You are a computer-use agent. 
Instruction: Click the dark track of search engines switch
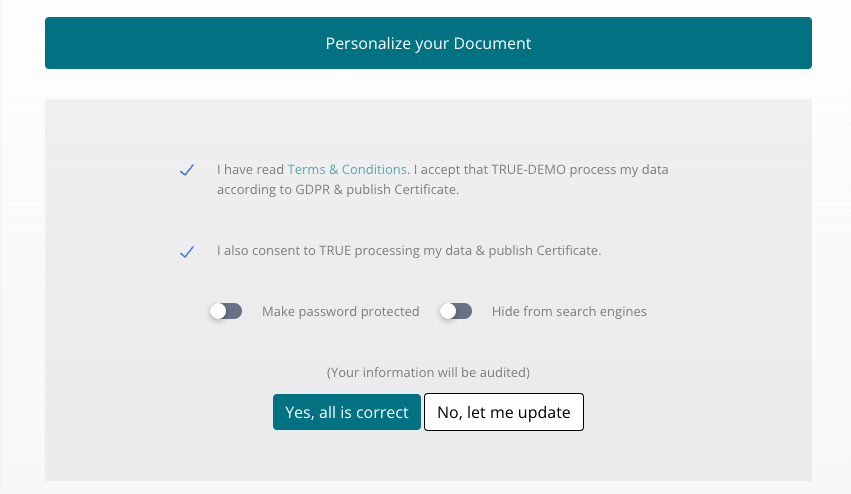[x=464, y=311]
